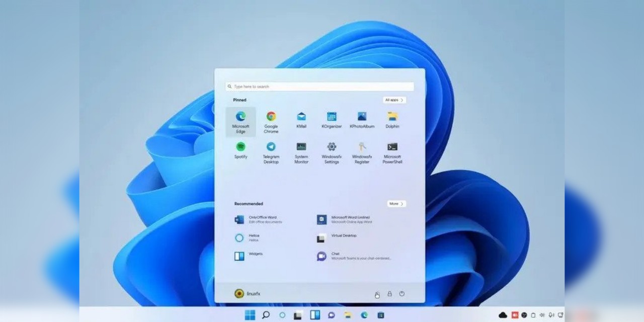Viewport: 644px width, 322px height.
Task: Open Windowsfx Settings
Action: coord(332,152)
